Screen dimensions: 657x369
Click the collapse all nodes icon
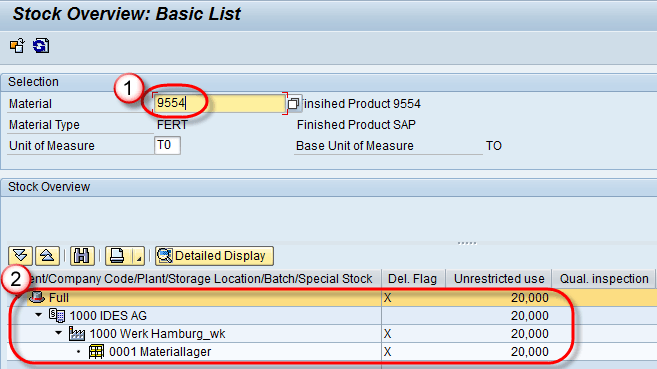click(47, 255)
